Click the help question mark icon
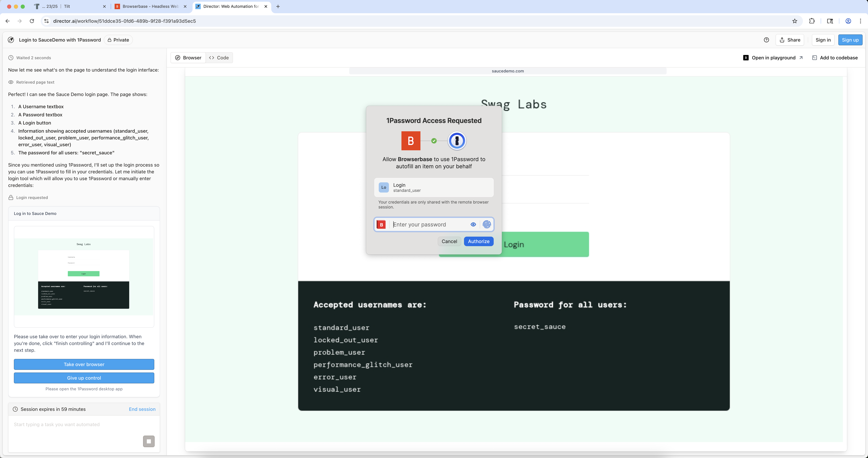 point(766,40)
